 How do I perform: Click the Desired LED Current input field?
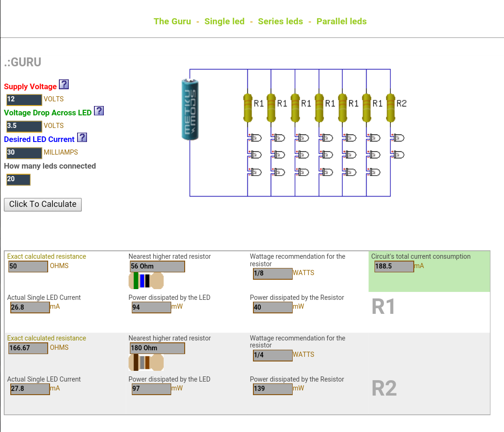(x=24, y=153)
